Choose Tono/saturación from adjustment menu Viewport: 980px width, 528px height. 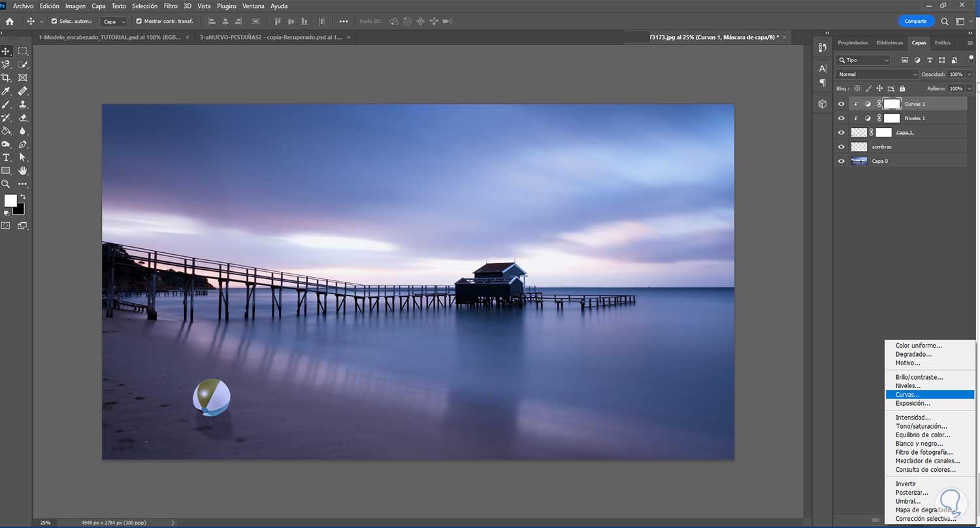point(921,426)
